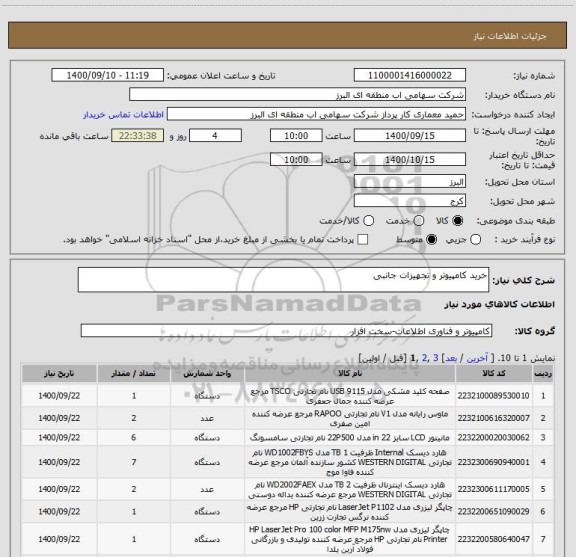Select the کالا/خدمت radio button

368,221
